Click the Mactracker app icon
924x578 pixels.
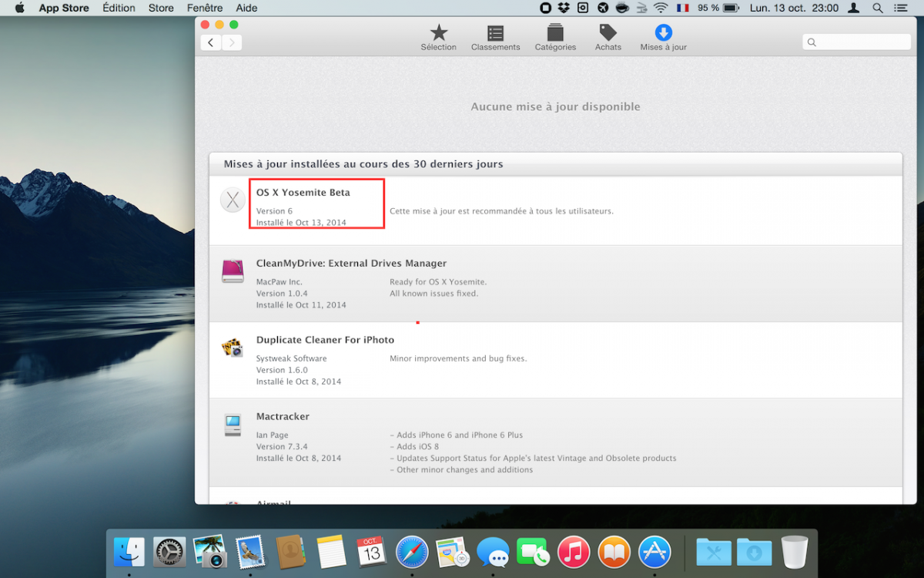pyautogui.click(x=233, y=425)
